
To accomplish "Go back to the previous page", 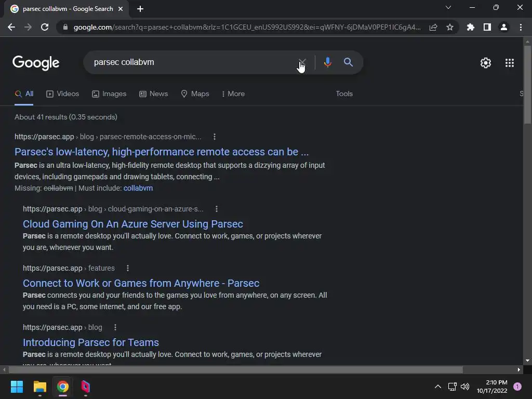I will tap(11, 27).
